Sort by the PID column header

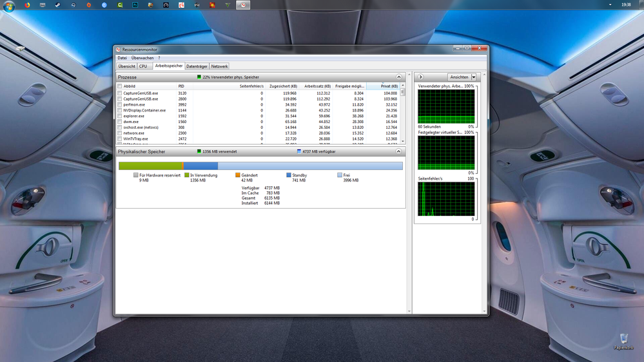tap(184, 86)
